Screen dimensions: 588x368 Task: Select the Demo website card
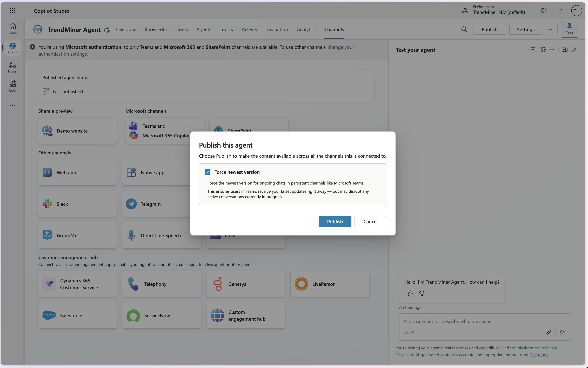pos(77,131)
